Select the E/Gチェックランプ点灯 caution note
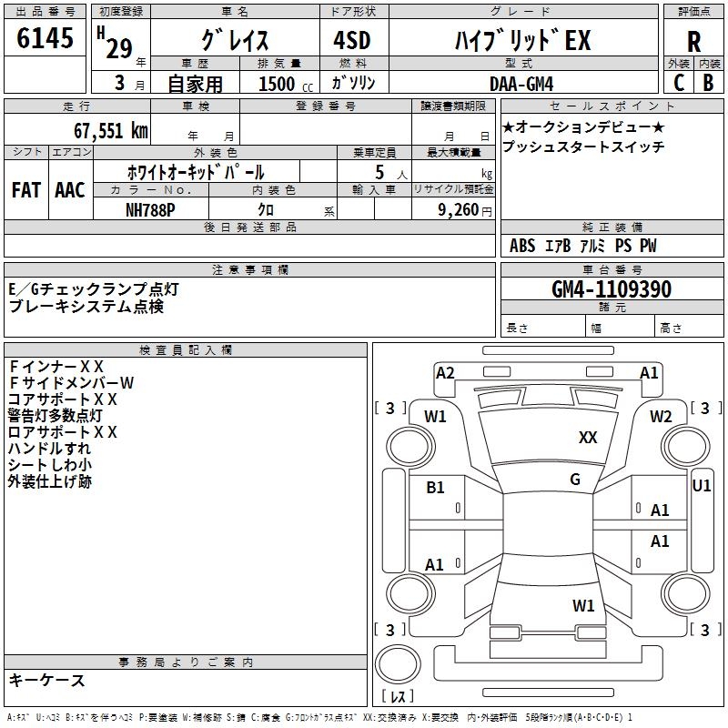Screen dimensions: 728x728 (94, 289)
